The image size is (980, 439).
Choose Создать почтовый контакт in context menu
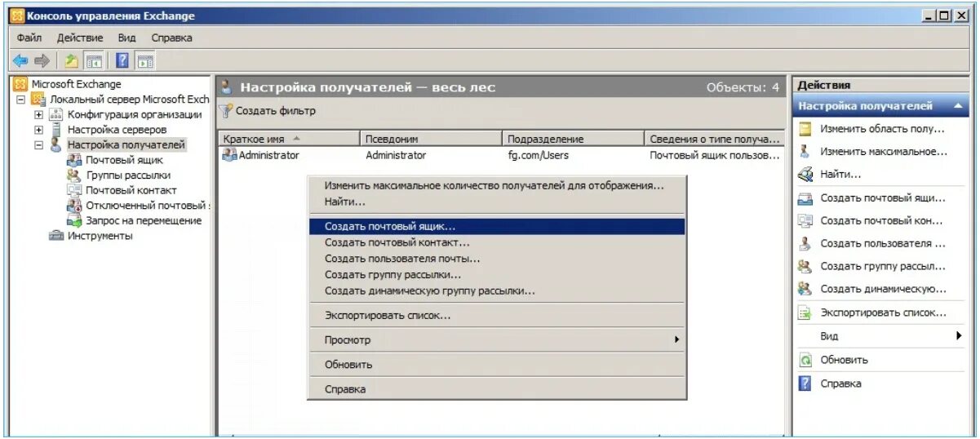496,242
